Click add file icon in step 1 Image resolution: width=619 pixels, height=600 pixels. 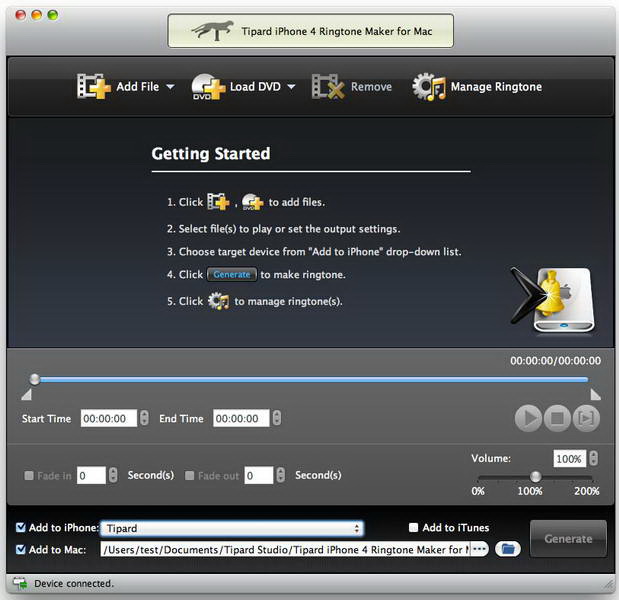point(218,202)
